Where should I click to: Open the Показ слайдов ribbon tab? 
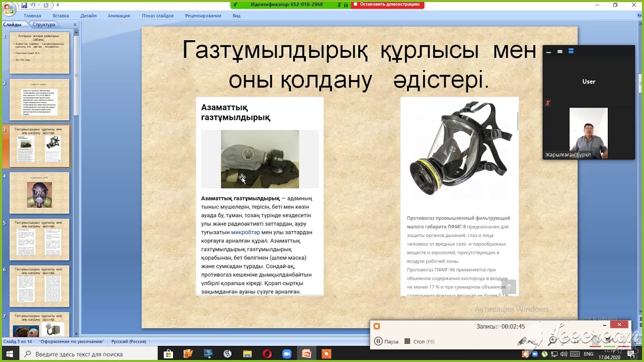coord(157,16)
